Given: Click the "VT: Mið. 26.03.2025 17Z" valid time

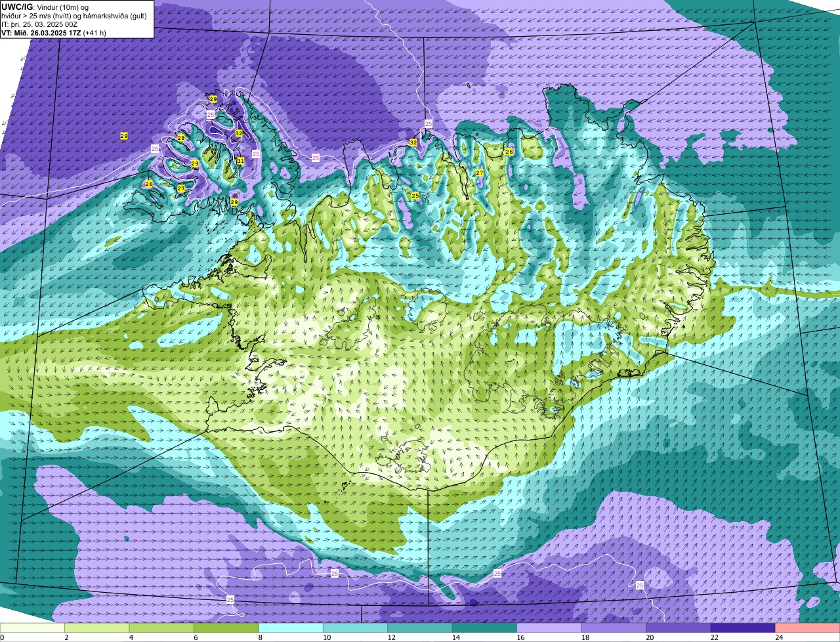Looking at the screenshot, I should pos(41,32).
